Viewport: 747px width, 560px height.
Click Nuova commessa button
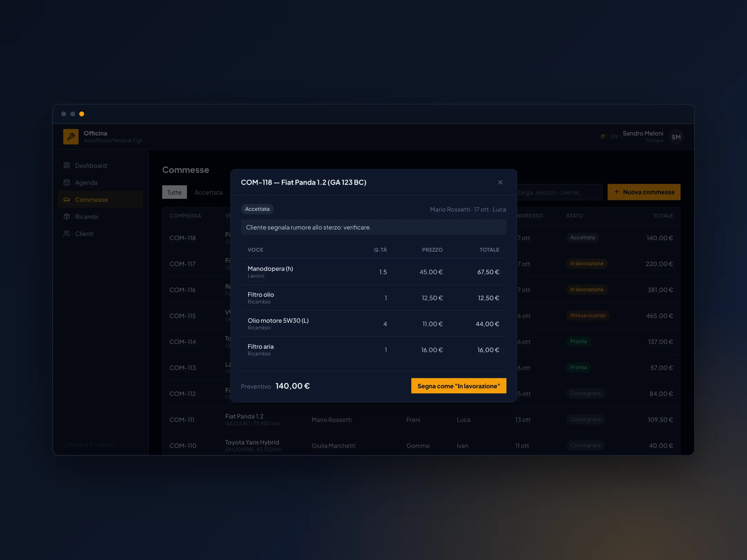(644, 192)
